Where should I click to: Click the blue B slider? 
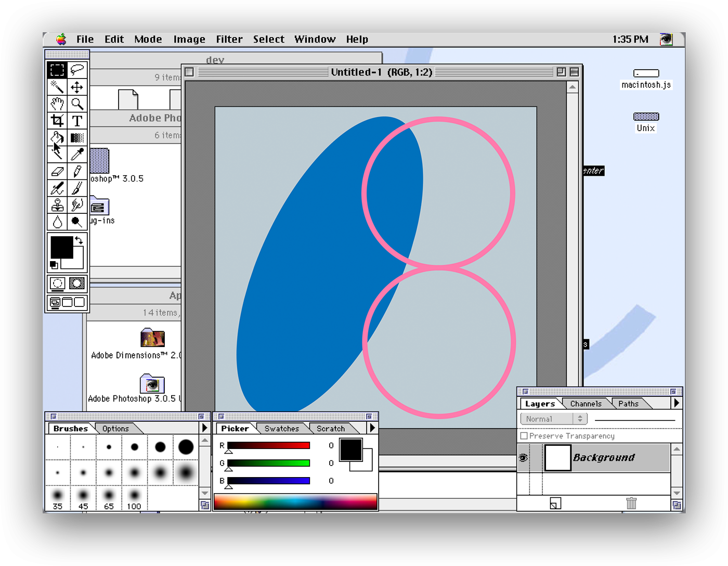point(268,481)
